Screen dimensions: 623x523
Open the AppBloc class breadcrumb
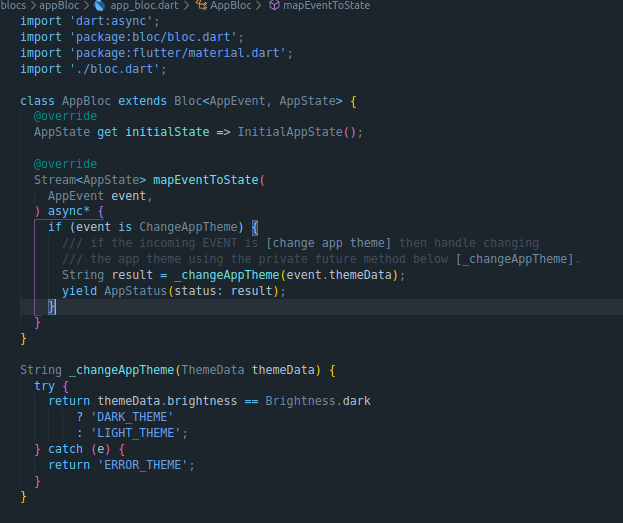[231, 5]
